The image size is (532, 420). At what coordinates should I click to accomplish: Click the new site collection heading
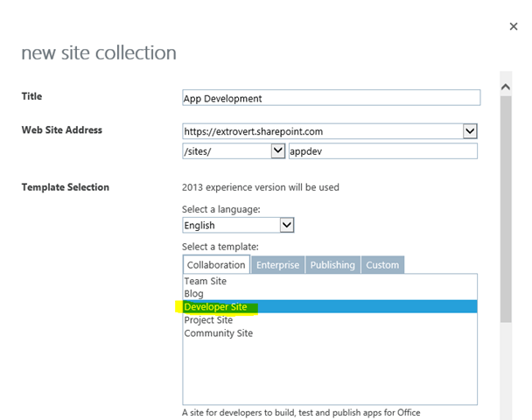(x=99, y=52)
